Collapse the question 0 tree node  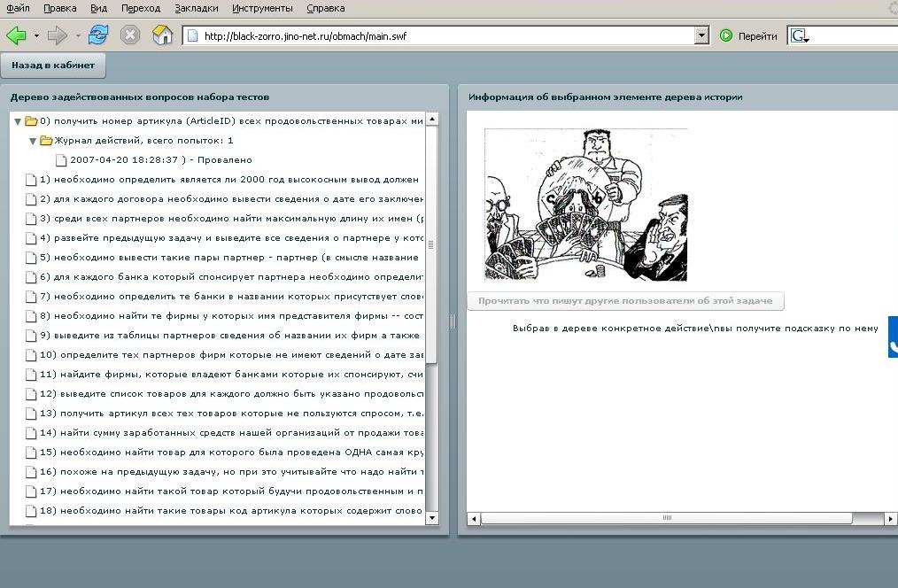[18, 121]
